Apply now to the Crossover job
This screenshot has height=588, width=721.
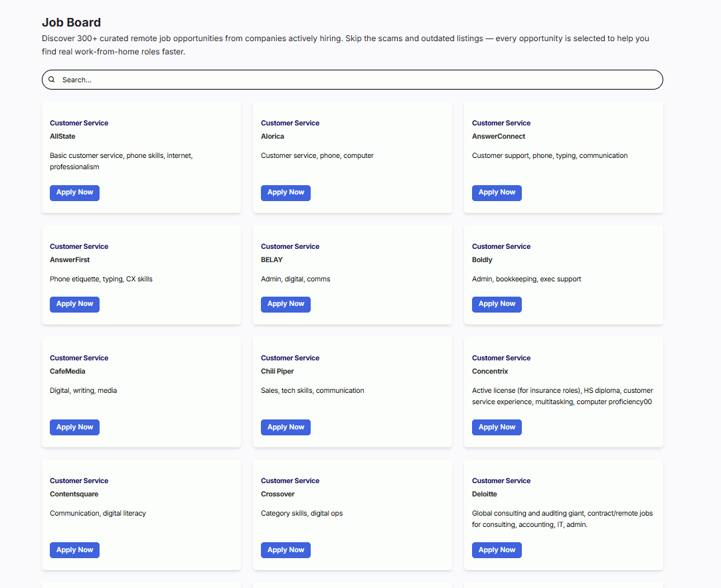(x=285, y=550)
